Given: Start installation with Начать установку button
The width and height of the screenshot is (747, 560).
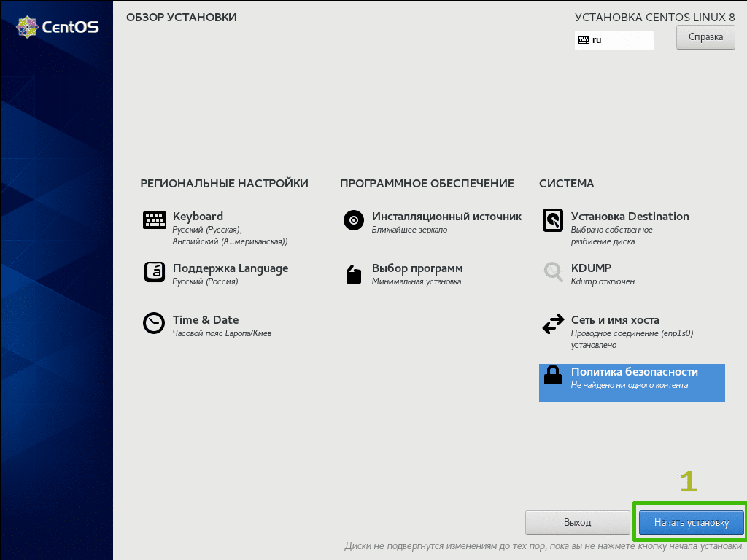Looking at the screenshot, I should [x=692, y=522].
